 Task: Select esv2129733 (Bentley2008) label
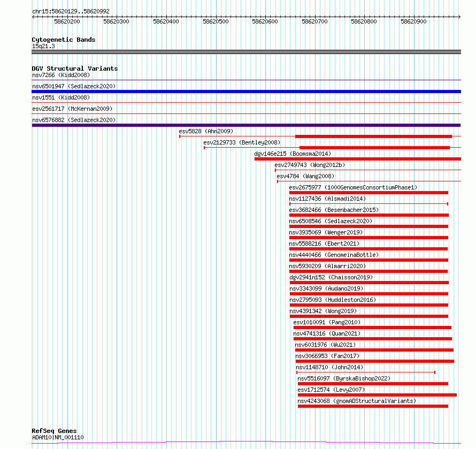point(242,142)
